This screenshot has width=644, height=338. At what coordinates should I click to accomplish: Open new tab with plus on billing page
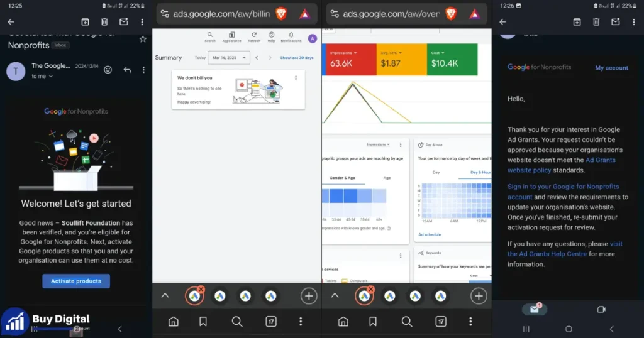click(308, 296)
